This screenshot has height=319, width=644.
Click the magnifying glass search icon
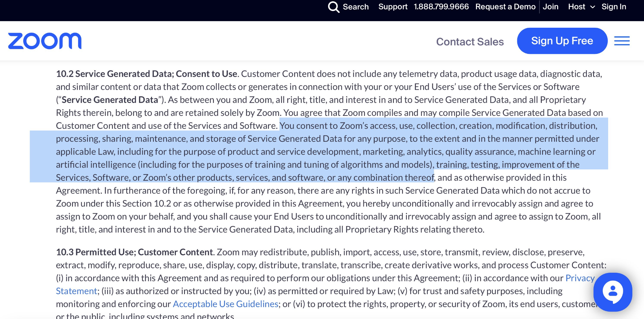point(333,7)
